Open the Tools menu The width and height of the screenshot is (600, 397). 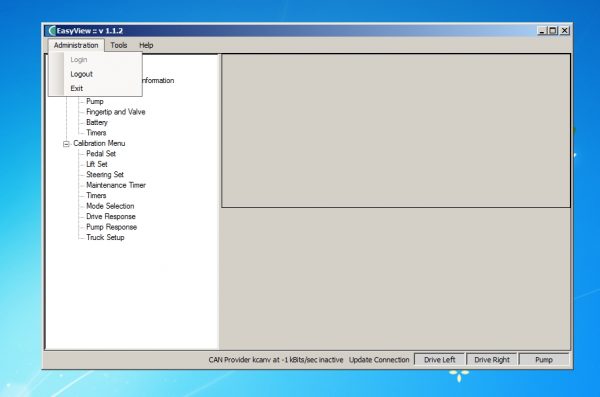[x=119, y=45]
